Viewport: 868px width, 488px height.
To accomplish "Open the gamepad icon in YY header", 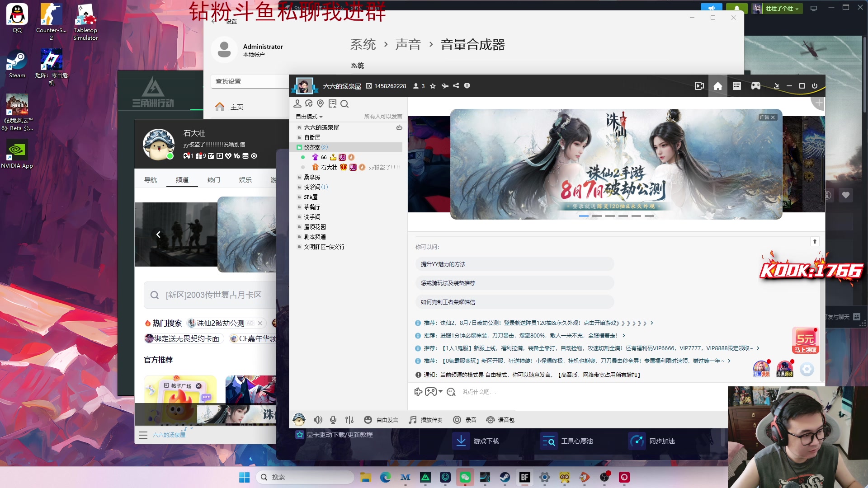I will 756,86.
